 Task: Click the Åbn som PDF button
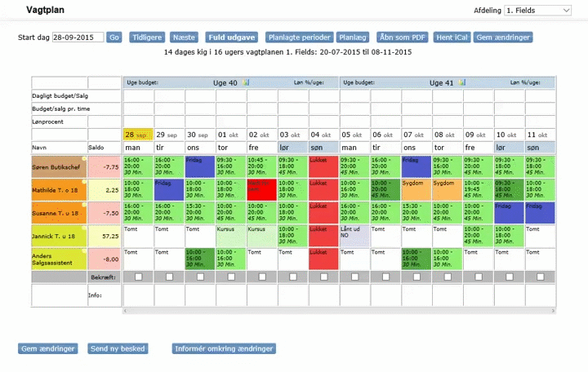coord(402,38)
